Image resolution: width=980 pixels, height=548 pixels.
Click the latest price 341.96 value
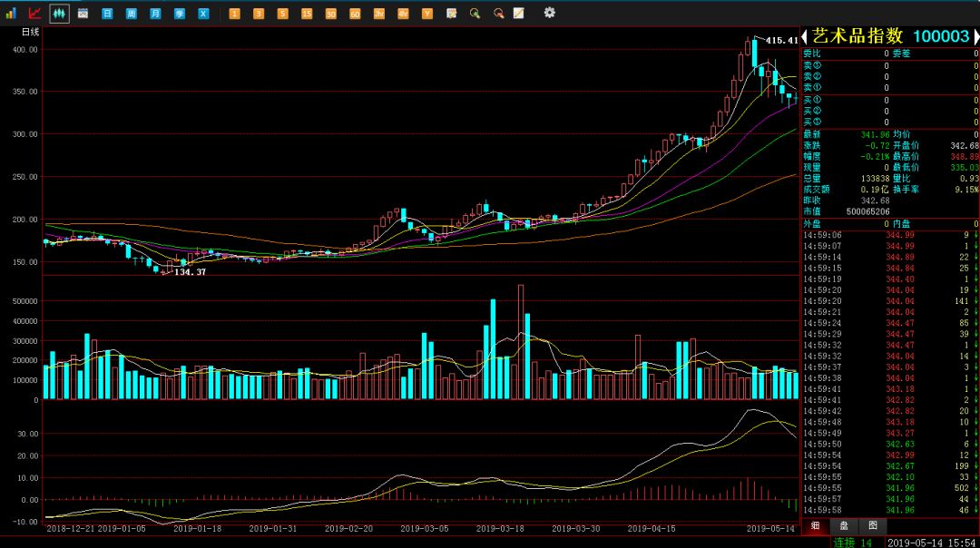pyautogui.click(x=875, y=134)
